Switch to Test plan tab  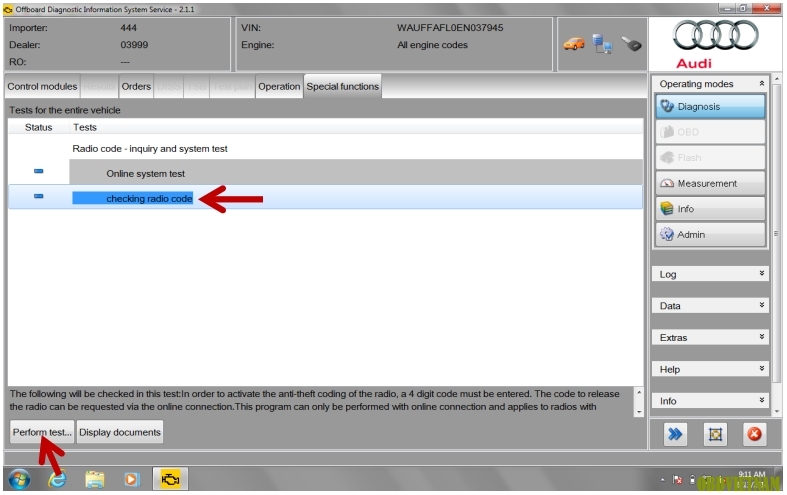(x=232, y=86)
